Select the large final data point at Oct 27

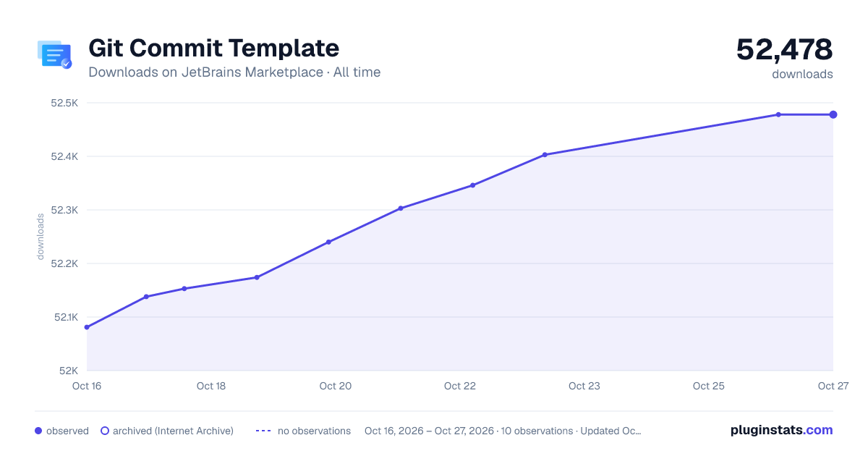[x=833, y=114]
